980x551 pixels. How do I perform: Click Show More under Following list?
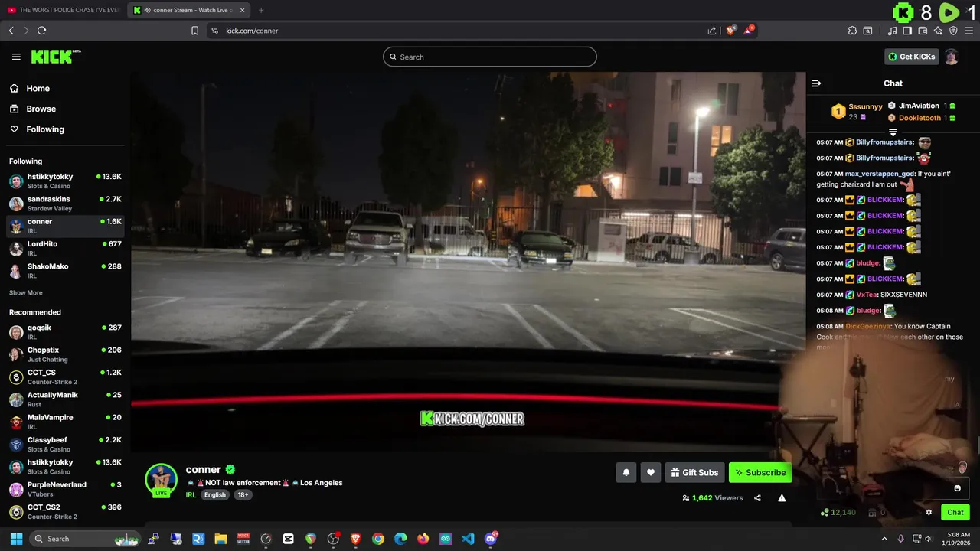26,293
